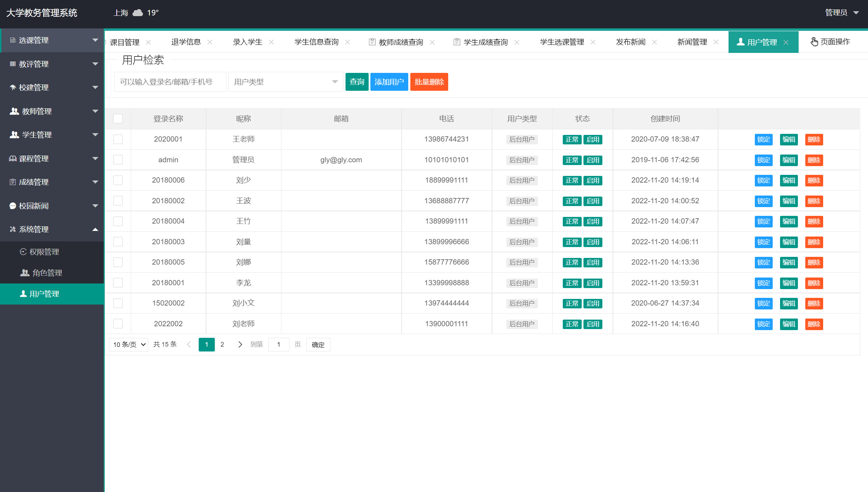Open the page size dropdown showing 10条/页
The image size is (868, 492).
[x=128, y=344]
